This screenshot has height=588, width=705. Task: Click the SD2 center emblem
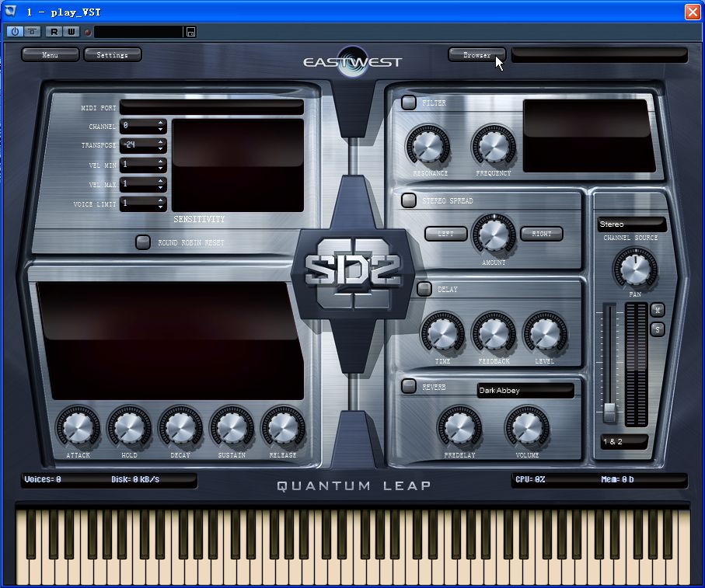click(x=353, y=273)
